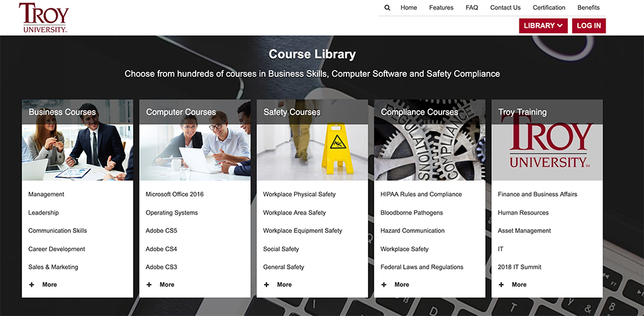Open the FAQ menu link

tap(472, 8)
